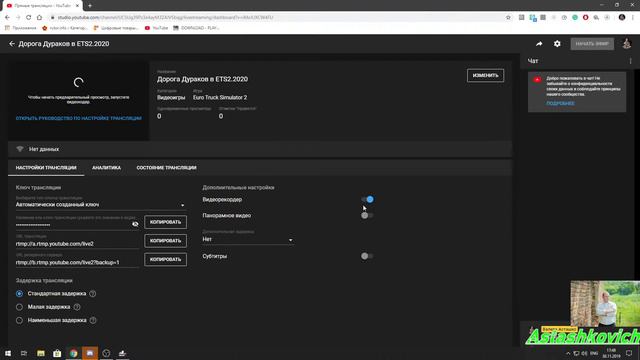Screen dimensions: 640x360
Task: Copy the backup server URL
Action: click(165, 260)
